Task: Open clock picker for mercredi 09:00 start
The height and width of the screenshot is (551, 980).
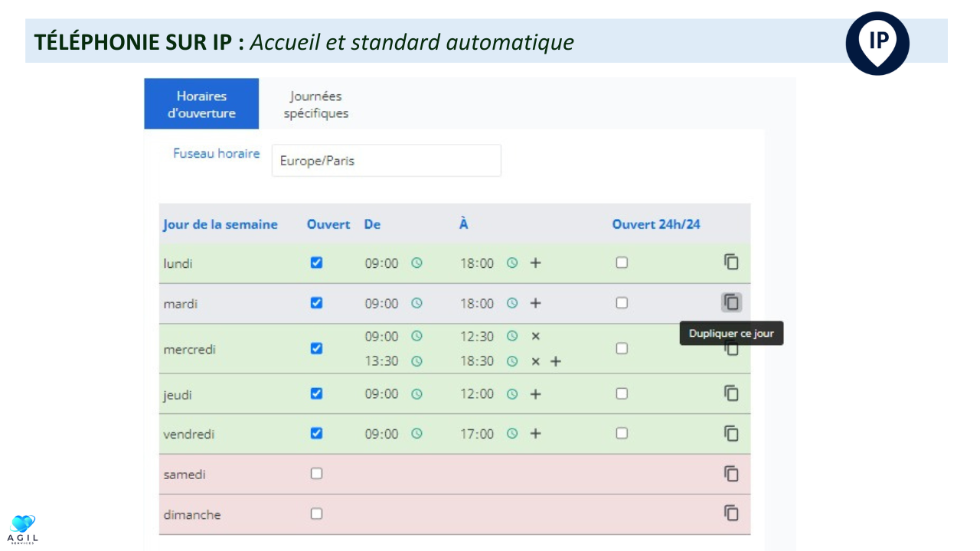Action: [x=416, y=336]
